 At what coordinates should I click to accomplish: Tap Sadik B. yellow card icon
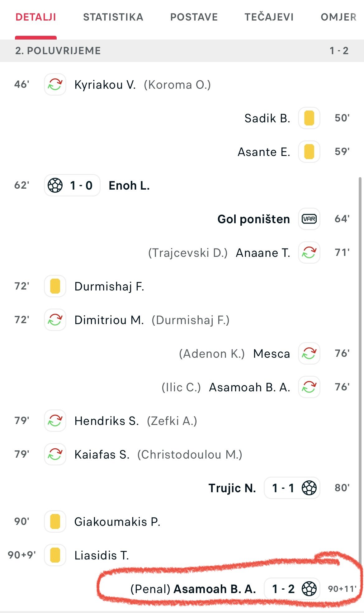click(x=309, y=118)
